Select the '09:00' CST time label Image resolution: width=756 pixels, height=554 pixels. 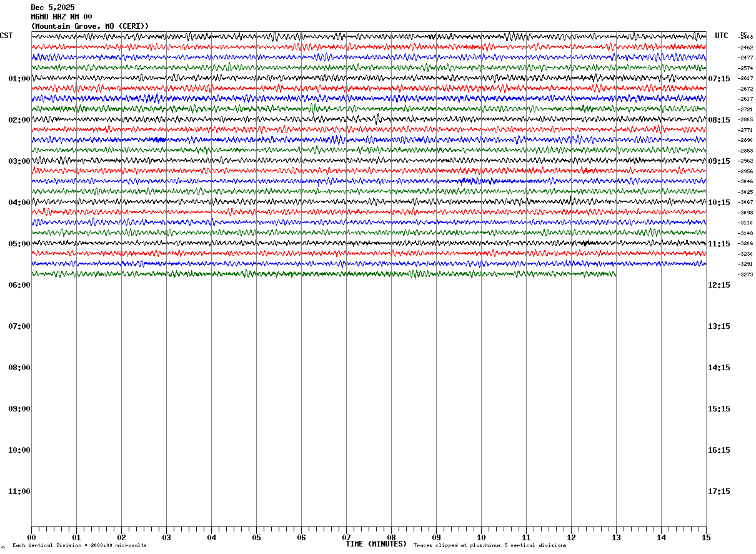[19, 409]
